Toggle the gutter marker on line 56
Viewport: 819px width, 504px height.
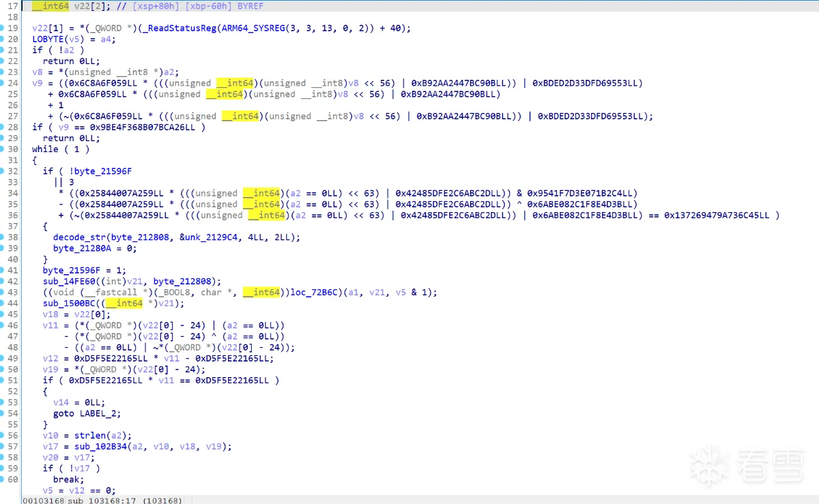point(3,435)
